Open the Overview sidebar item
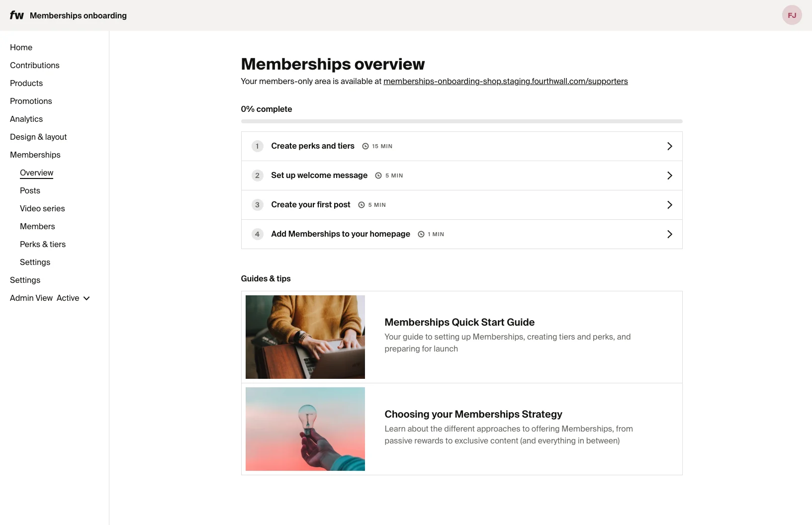This screenshot has height=525, width=812. coord(36,173)
